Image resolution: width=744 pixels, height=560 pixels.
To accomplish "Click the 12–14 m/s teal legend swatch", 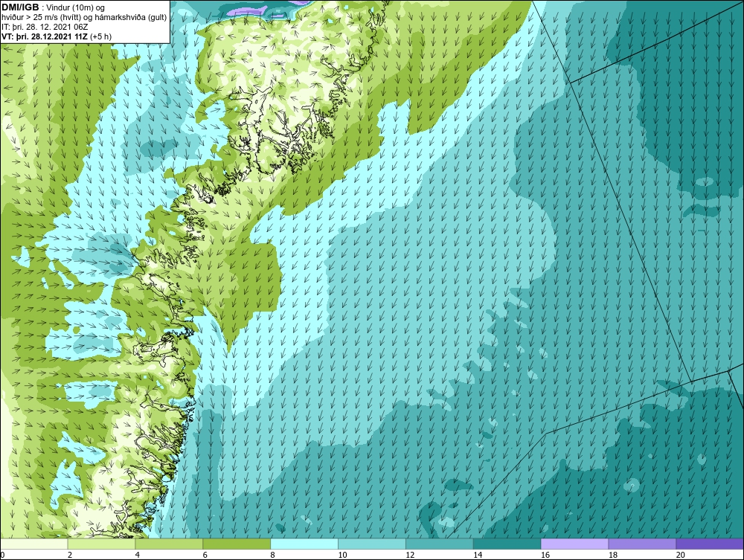I will pyautogui.click(x=440, y=544).
